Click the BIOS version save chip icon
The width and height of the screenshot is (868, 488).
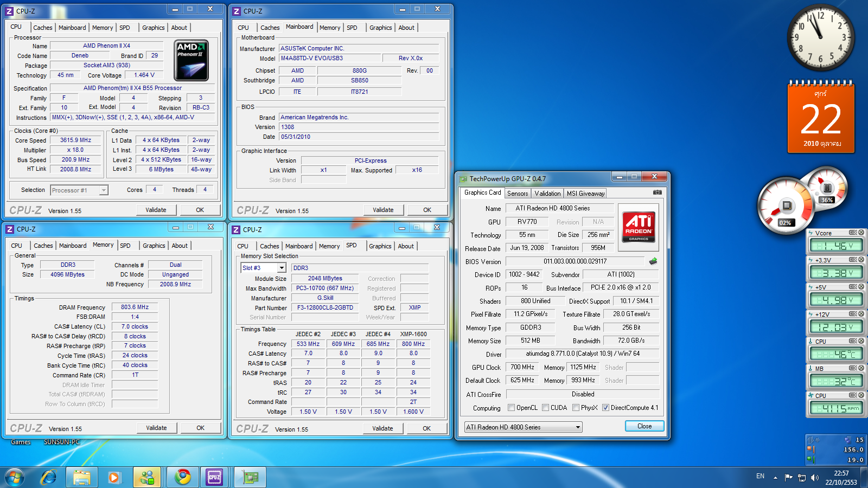tap(653, 261)
